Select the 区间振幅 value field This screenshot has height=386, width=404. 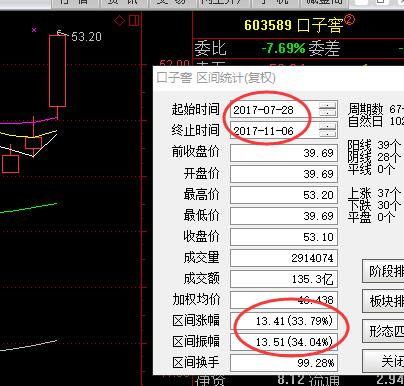pyautogui.click(x=284, y=342)
